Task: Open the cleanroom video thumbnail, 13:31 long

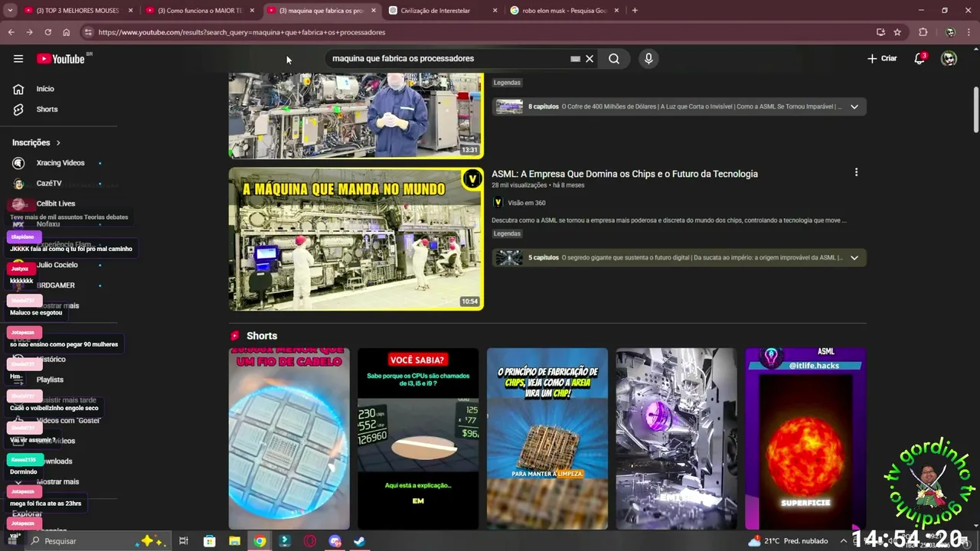Action: point(356,116)
